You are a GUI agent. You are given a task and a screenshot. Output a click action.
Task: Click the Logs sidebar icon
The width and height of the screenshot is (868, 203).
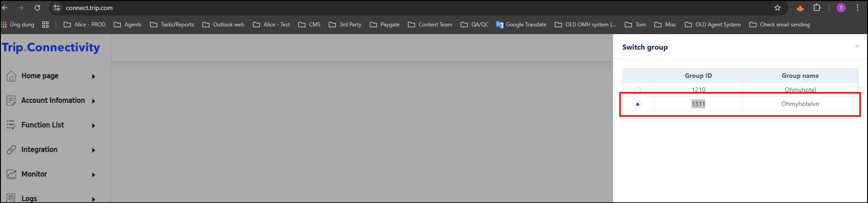point(11,198)
